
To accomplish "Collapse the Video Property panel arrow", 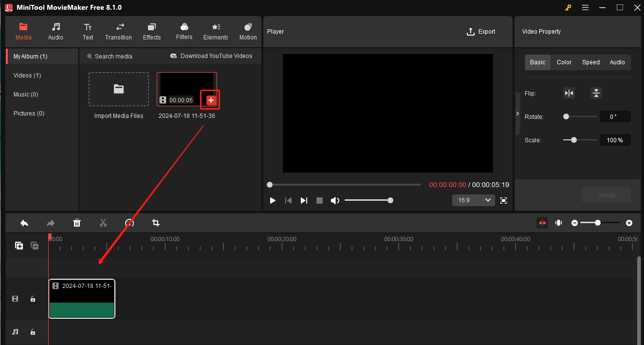I will pyautogui.click(x=517, y=114).
